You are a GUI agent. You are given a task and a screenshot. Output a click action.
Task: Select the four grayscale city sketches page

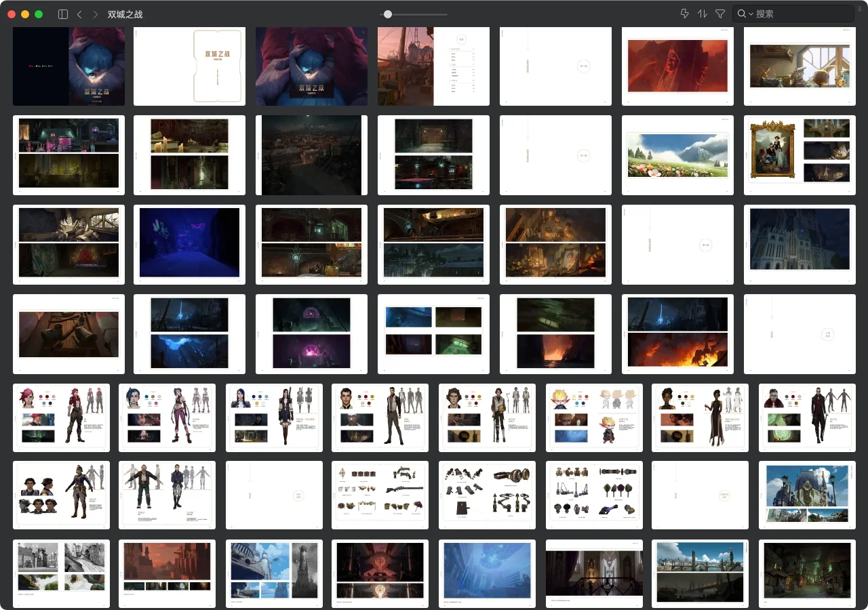61,573
